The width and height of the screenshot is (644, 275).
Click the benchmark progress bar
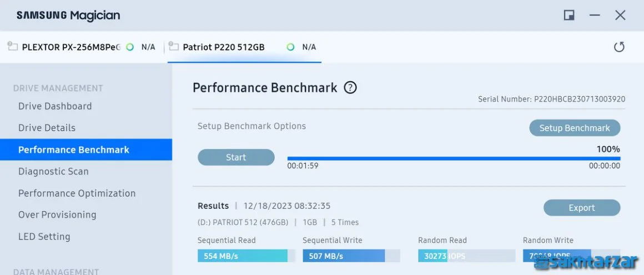(x=454, y=158)
